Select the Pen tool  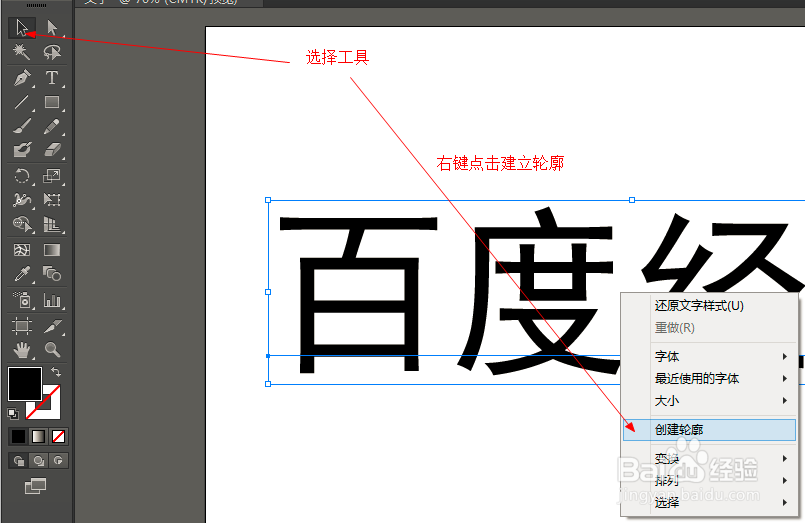(x=22, y=78)
